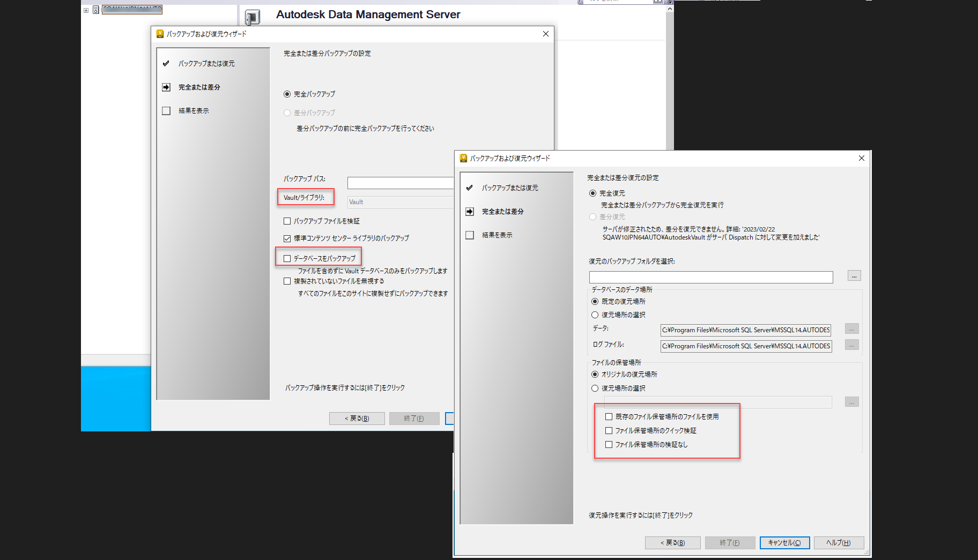Click the checkmark step icon in the restore wizard
This screenshot has height=560, width=978.
(470, 188)
